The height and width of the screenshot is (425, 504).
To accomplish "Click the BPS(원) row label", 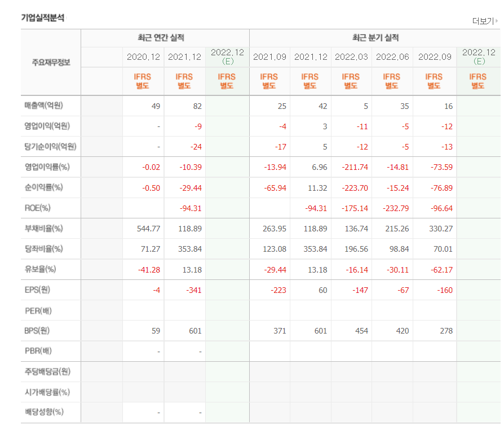I will pos(37,330).
